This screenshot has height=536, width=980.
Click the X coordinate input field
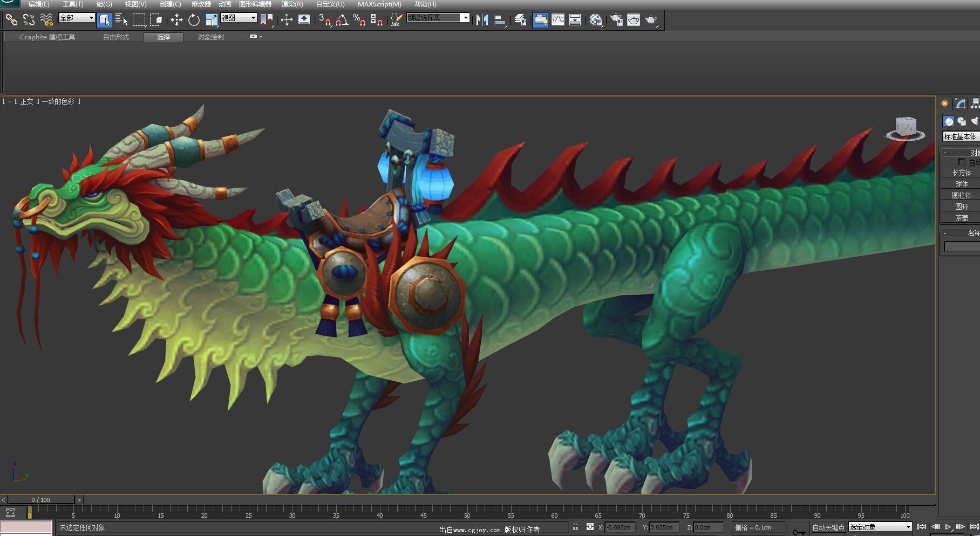pos(620,527)
